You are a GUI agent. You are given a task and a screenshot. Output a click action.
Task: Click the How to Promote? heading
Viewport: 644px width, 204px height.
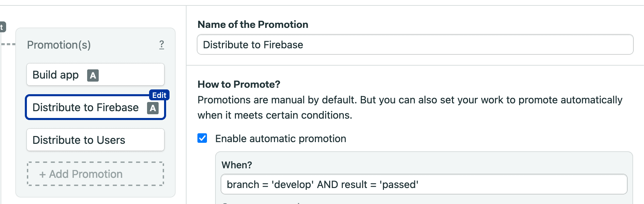(x=239, y=84)
